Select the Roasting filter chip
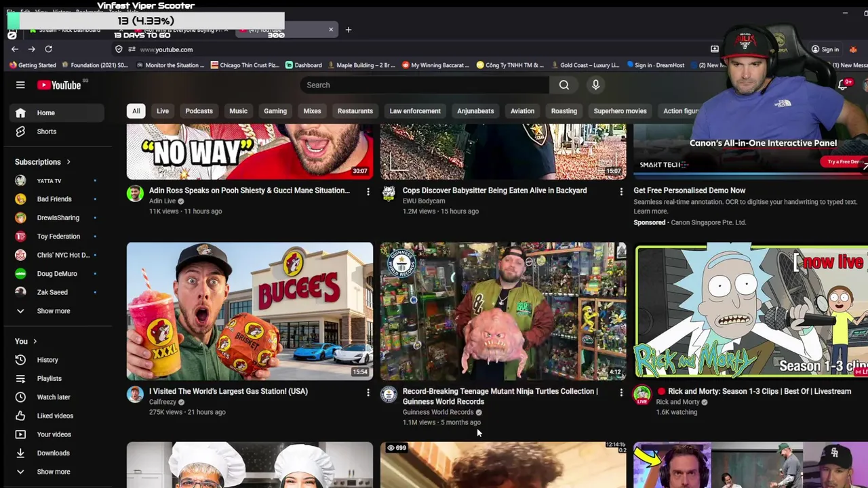This screenshot has width=868, height=488. click(564, 111)
